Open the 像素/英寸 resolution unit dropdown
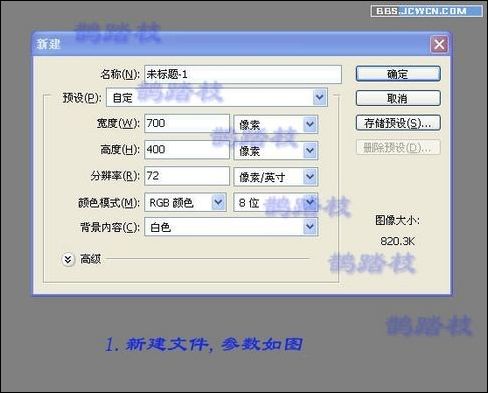The image size is (488, 393). tap(276, 177)
